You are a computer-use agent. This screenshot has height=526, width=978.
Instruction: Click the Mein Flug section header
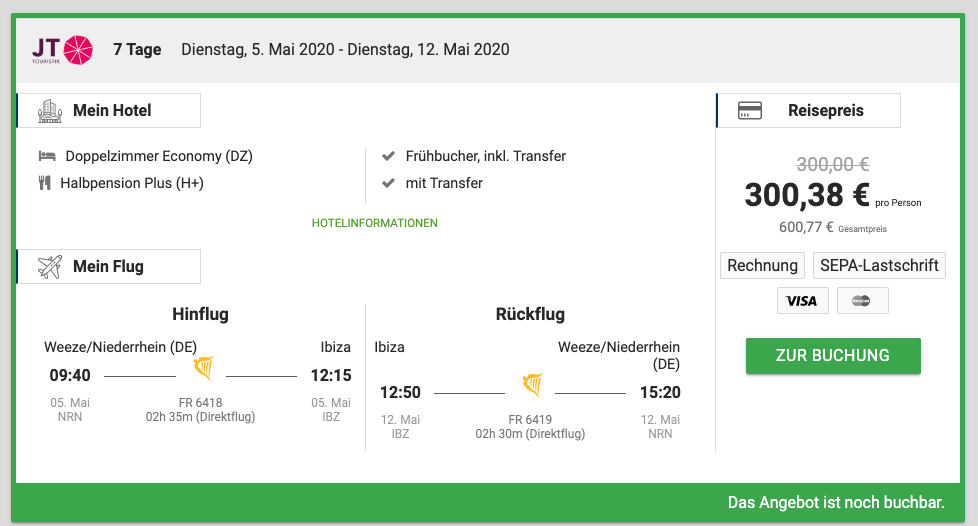point(108,267)
